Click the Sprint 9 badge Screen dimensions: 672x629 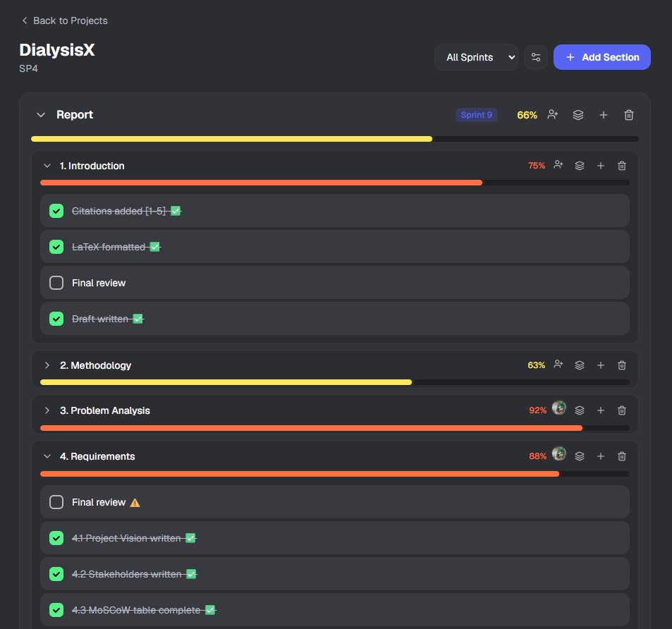[x=476, y=115]
